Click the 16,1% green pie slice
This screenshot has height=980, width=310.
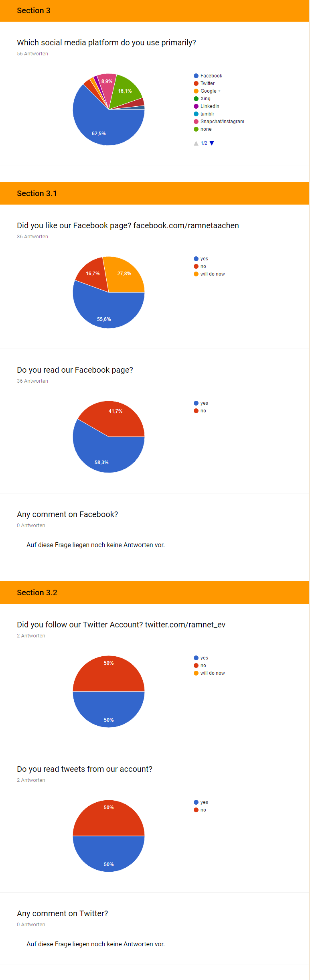pos(126,92)
